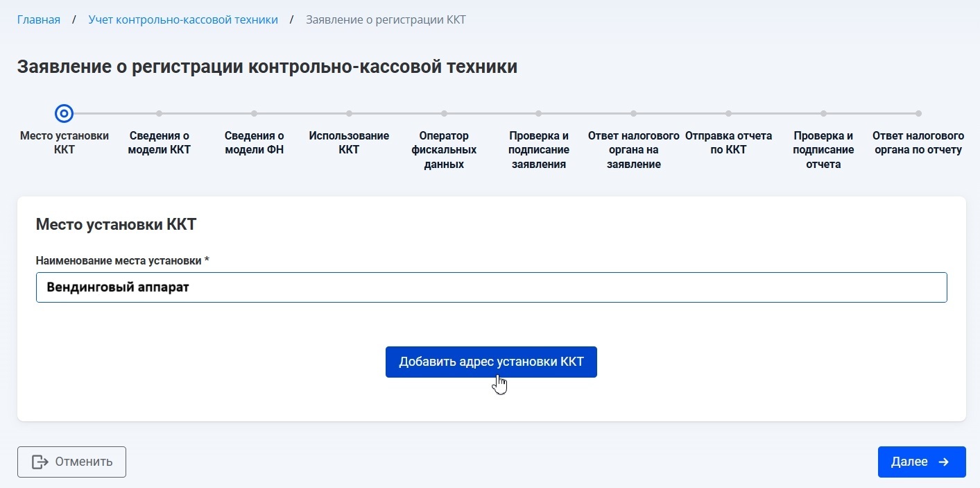Open Учет контрольно-кассовой техники breadcrumb
This screenshot has width=980, height=488.
point(183,19)
